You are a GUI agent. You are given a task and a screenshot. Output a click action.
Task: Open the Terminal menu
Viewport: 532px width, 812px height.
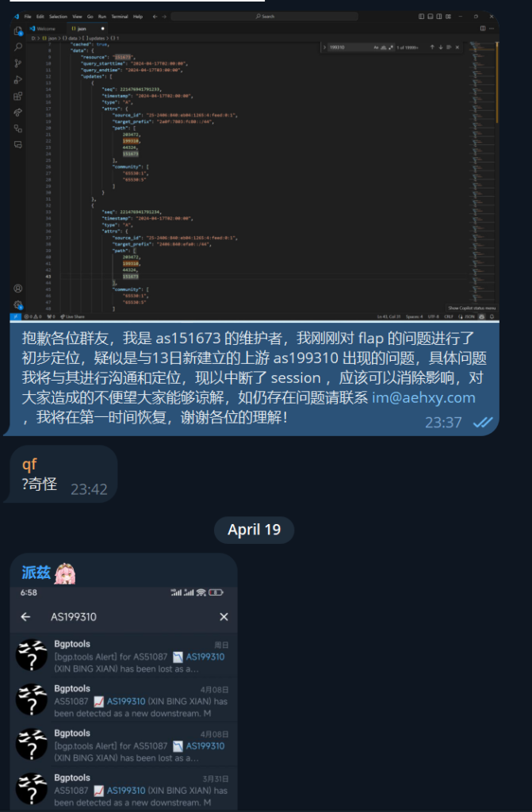(x=119, y=17)
